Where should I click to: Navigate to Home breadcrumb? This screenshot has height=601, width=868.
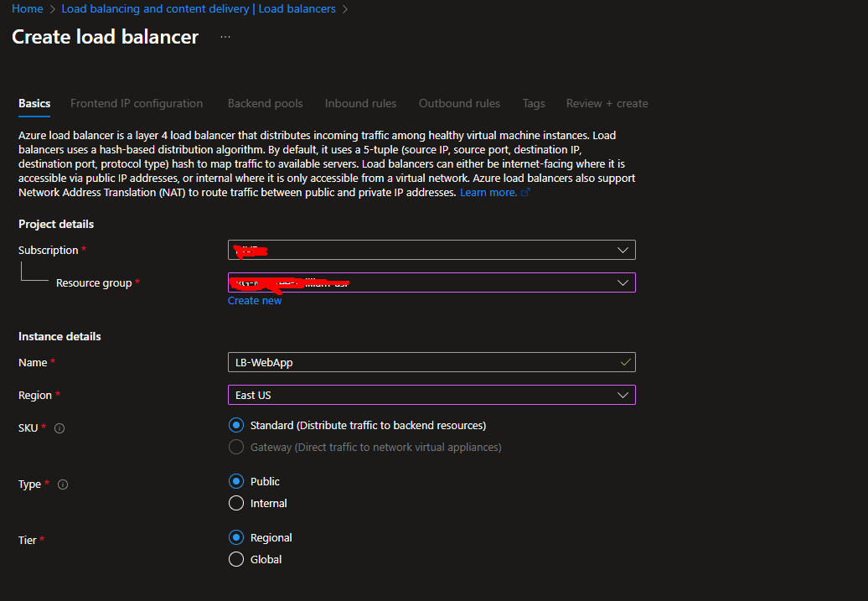[27, 9]
